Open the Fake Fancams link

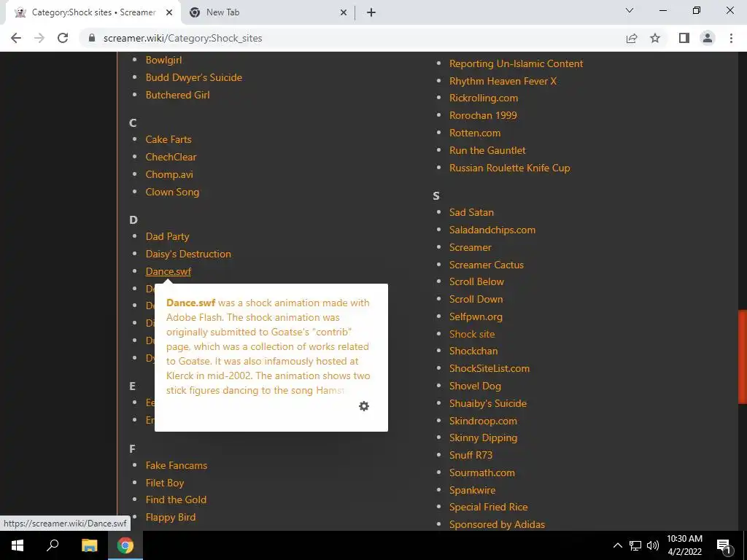177,465
